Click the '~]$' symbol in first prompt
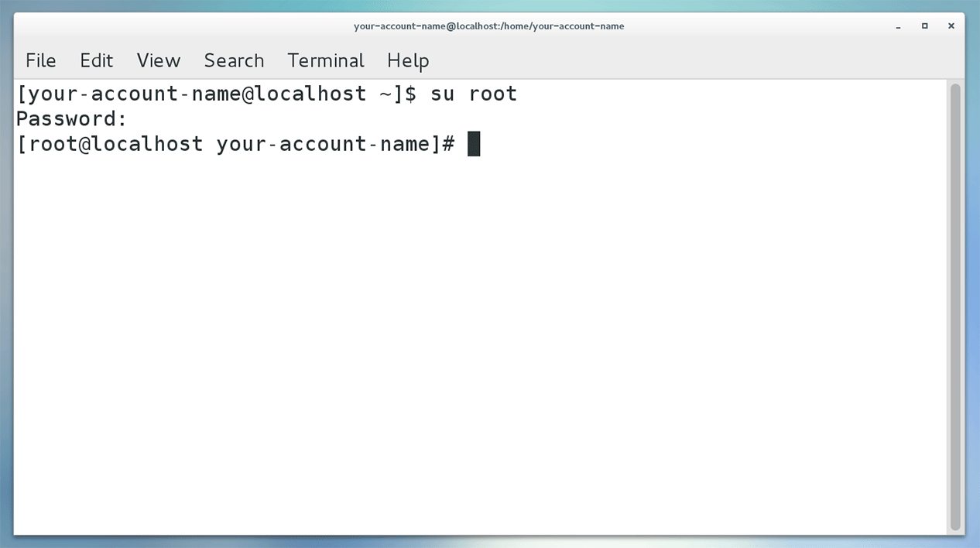The width and height of the screenshot is (980, 548). tap(398, 94)
